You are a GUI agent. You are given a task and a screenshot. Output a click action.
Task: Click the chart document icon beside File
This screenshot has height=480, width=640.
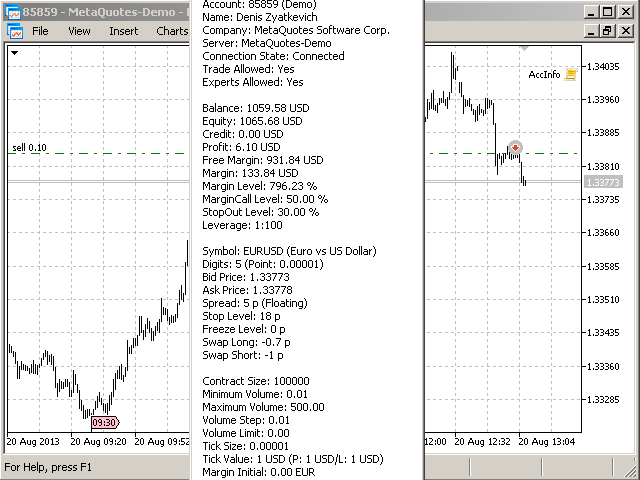pos(15,31)
